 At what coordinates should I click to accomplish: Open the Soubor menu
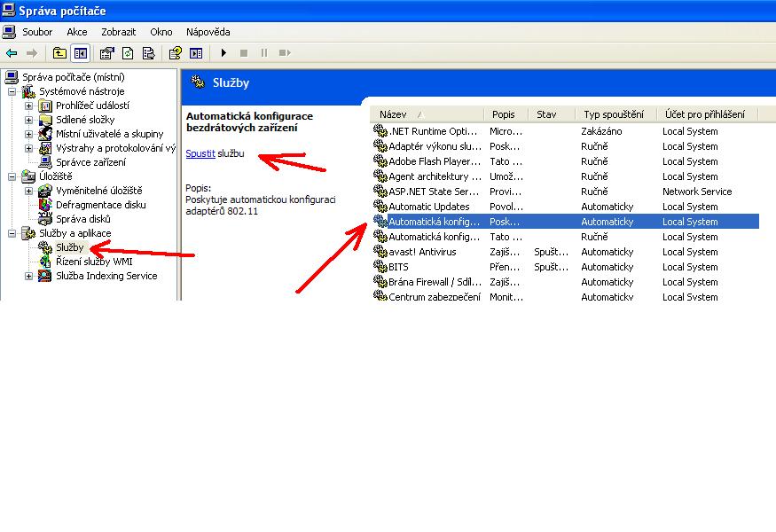tap(37, 32)
